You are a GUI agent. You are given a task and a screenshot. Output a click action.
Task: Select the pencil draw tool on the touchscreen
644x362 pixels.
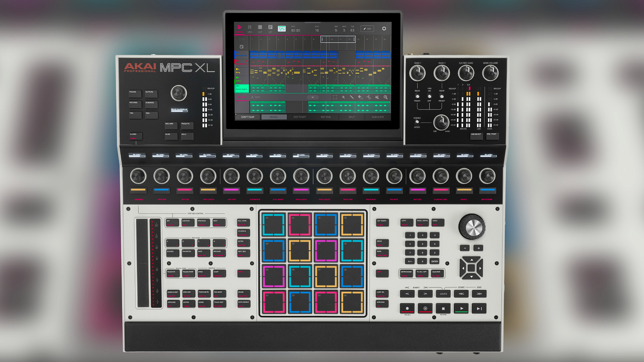coord(352,97)
